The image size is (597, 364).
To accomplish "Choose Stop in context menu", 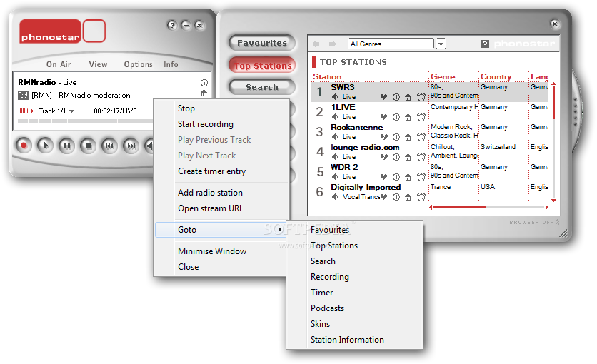I will tap(186, 108).
